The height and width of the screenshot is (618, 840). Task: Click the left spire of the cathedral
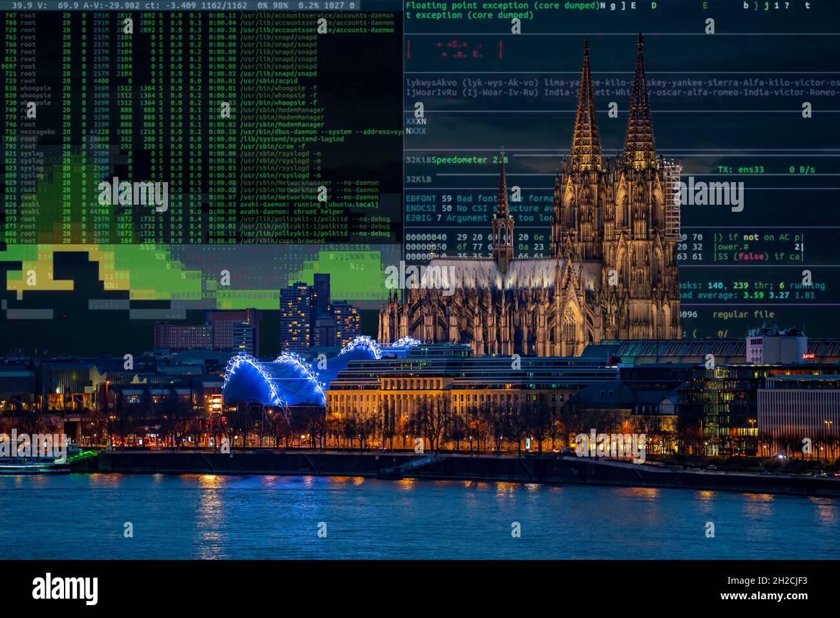point(586,103)
